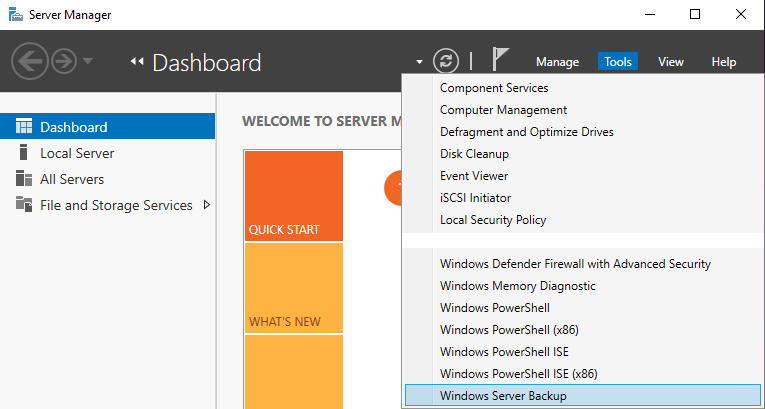Click the forward navigation arrow icon
Image resolution: width=765 pixels, height=409 pixels.
pos(63,62)
